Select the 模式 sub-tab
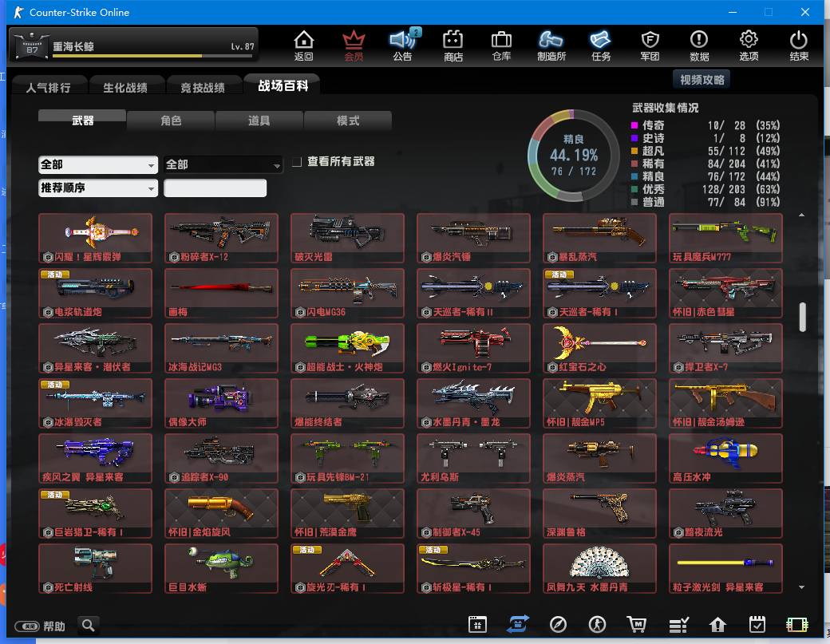Screen dimensions: 830x644 (x=348, y=121)
